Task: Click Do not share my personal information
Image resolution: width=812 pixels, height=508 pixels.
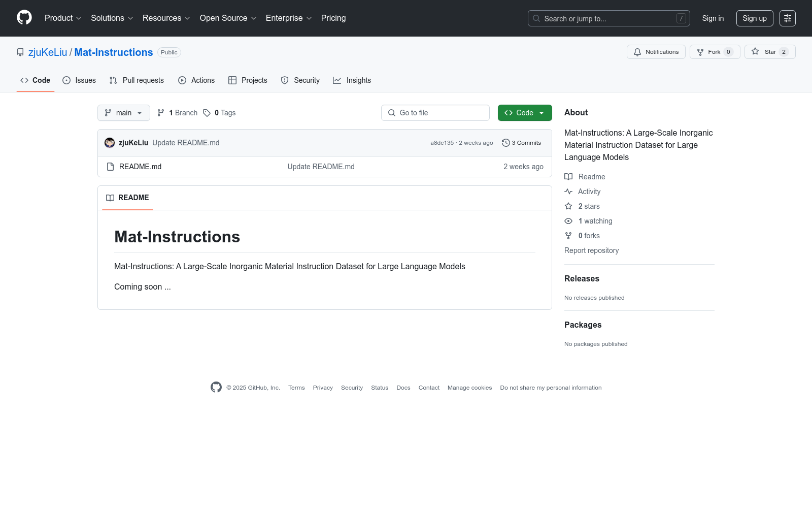Action: (x=551, y=388)
